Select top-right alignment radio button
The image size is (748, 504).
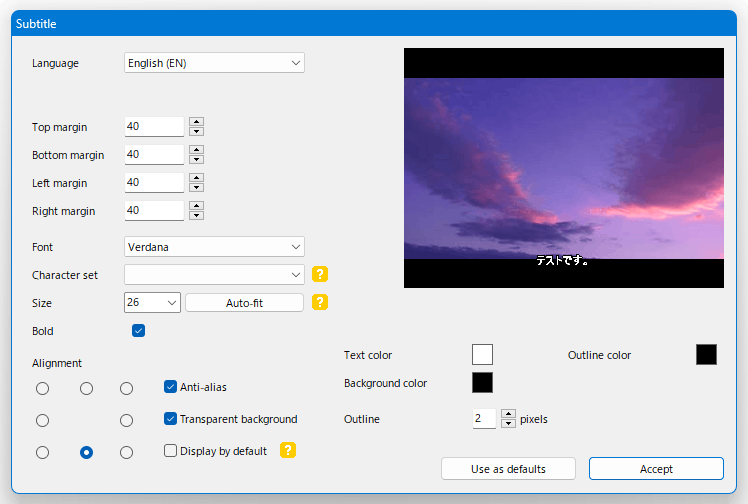[126, 389]
